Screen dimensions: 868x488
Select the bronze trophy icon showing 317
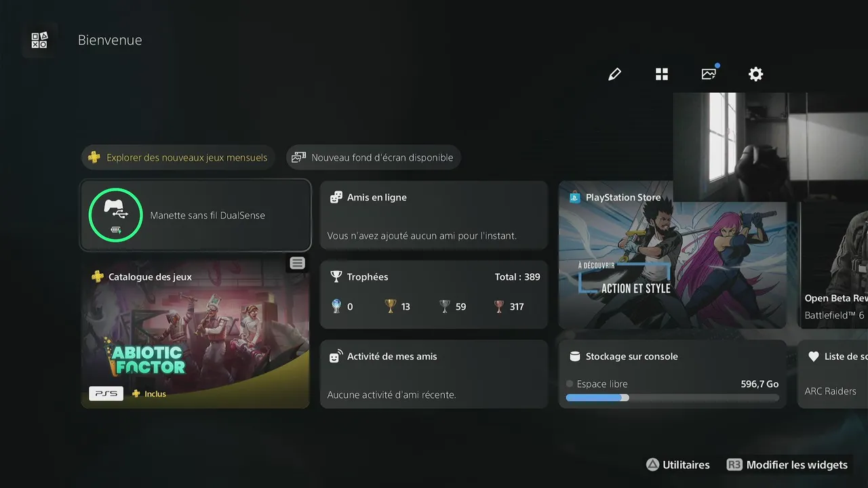click(x=499, y=306)
